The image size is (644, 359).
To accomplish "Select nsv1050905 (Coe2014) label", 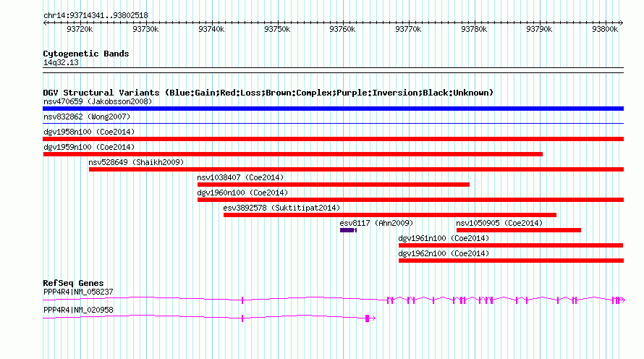I will 499,223.
